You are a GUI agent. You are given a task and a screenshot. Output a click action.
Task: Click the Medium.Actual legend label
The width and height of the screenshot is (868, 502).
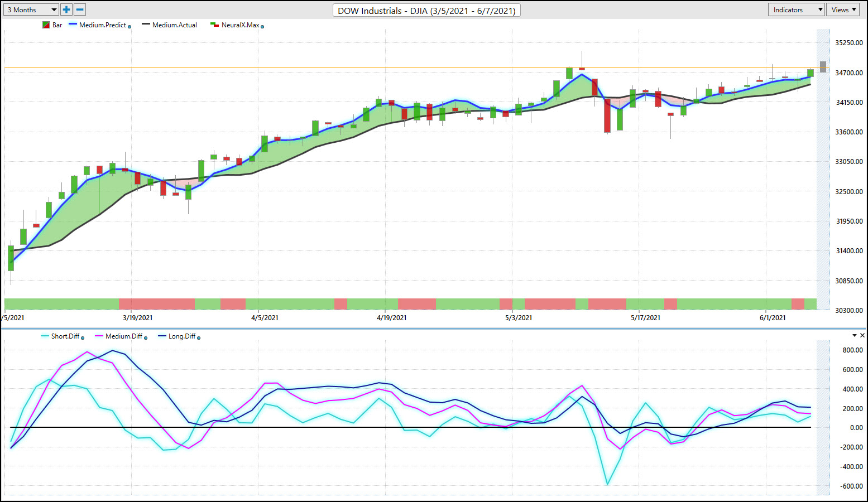pyautogui.click(x=175, y=25)
